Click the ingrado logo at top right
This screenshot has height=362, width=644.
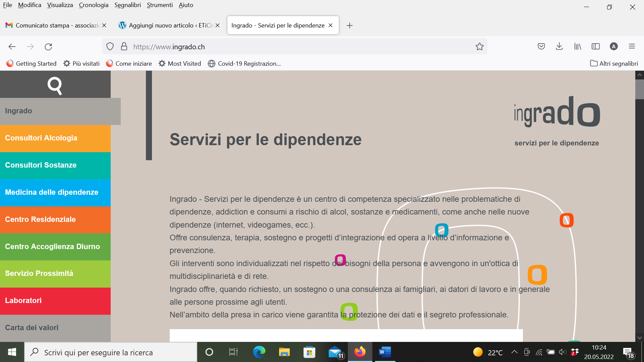(557, 121)
